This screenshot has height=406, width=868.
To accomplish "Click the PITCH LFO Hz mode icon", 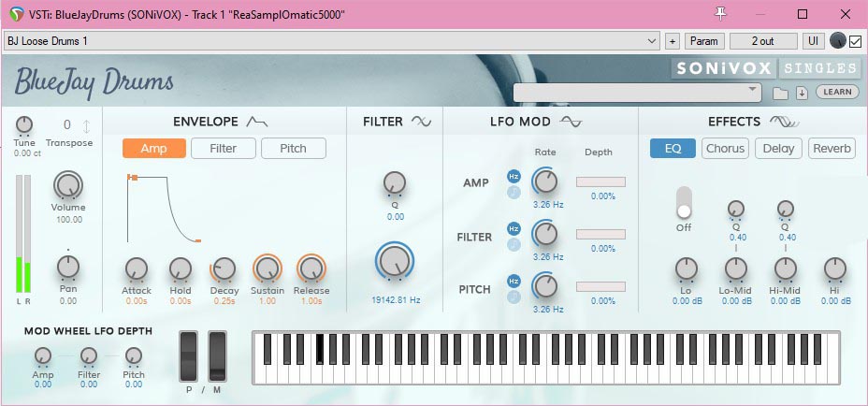I will (514, 281).
